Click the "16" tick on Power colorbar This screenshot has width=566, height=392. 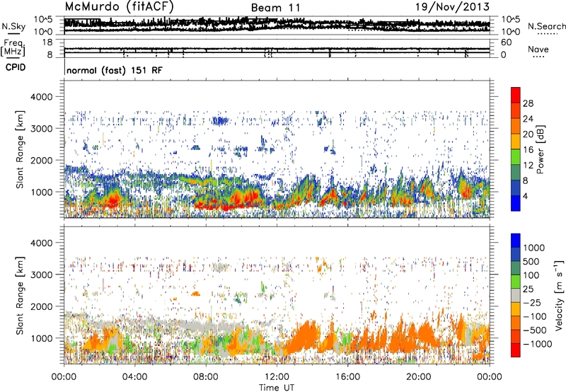tap(528, 150)
